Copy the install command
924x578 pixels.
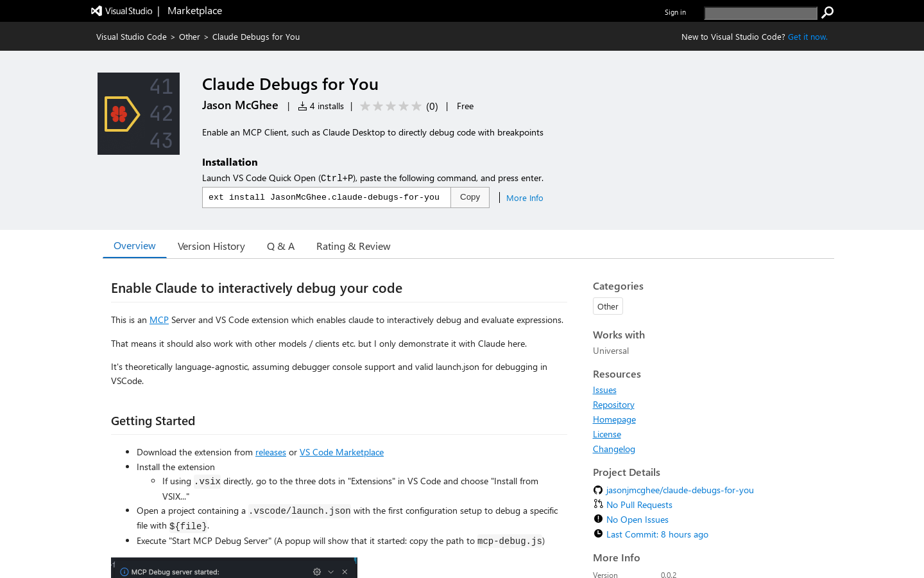(470, 197)
